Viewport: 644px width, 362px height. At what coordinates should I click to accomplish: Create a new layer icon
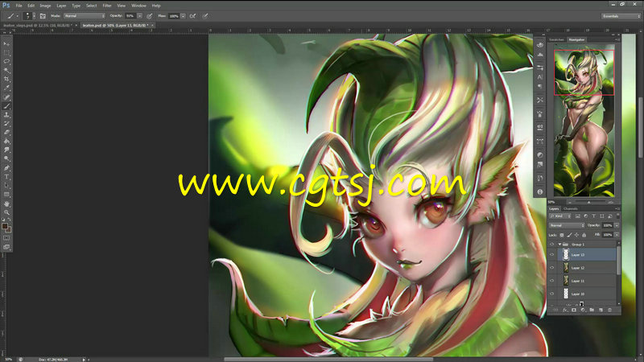[601, 310]
